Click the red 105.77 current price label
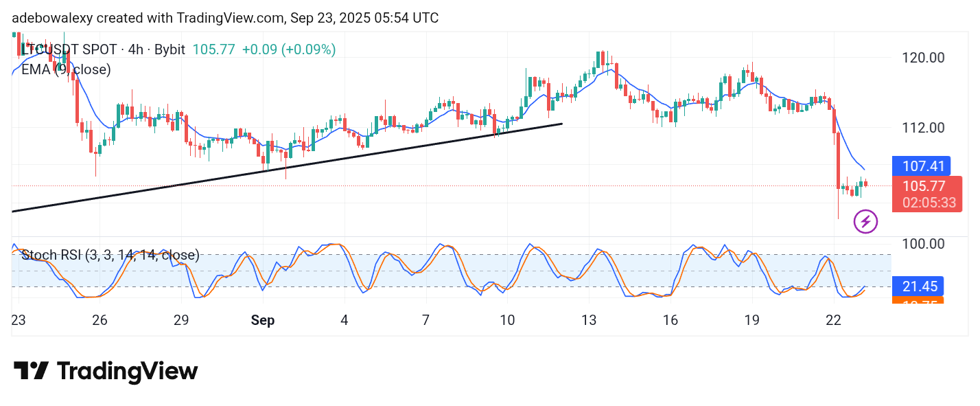The image size is (980, 406). [x=924, y=186]
